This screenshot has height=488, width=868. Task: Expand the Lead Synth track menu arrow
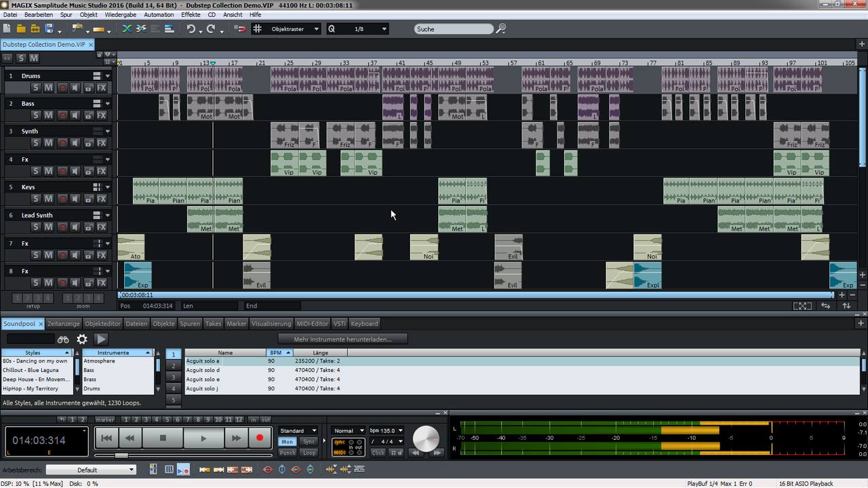(x=108, y=216)
